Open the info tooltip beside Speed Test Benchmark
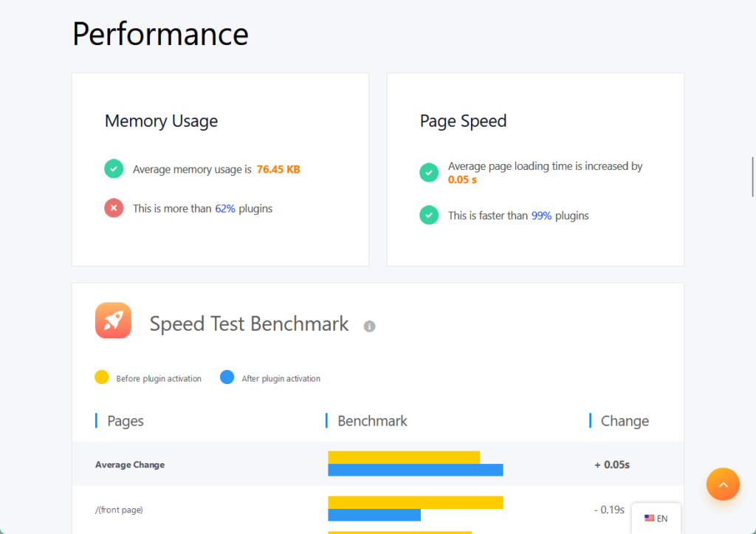 369,326
